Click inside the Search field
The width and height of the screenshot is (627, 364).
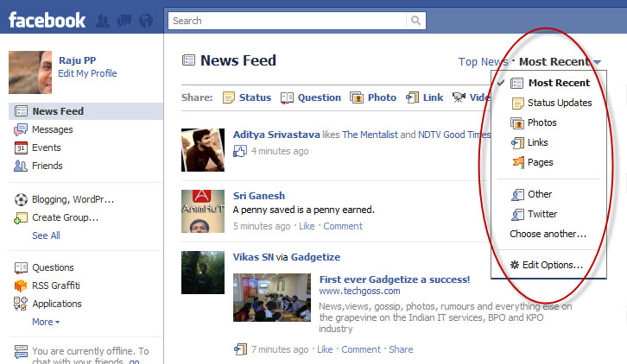tap(287, 21)
